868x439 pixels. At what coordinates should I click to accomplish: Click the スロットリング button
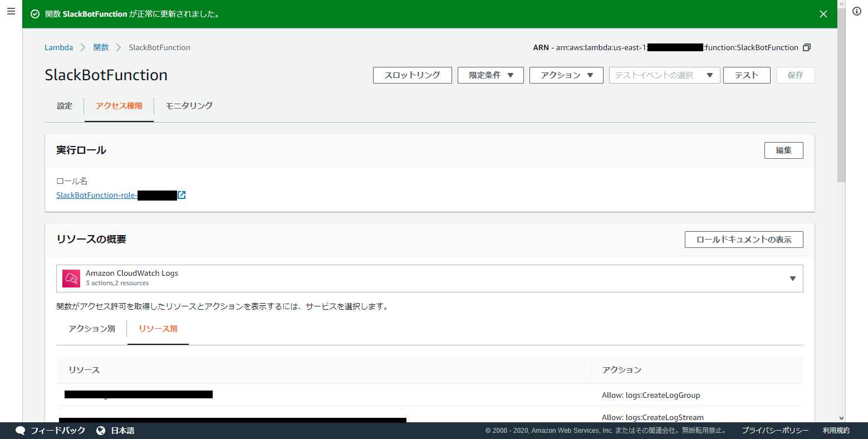pyautogui.click(x=412, y=75)
